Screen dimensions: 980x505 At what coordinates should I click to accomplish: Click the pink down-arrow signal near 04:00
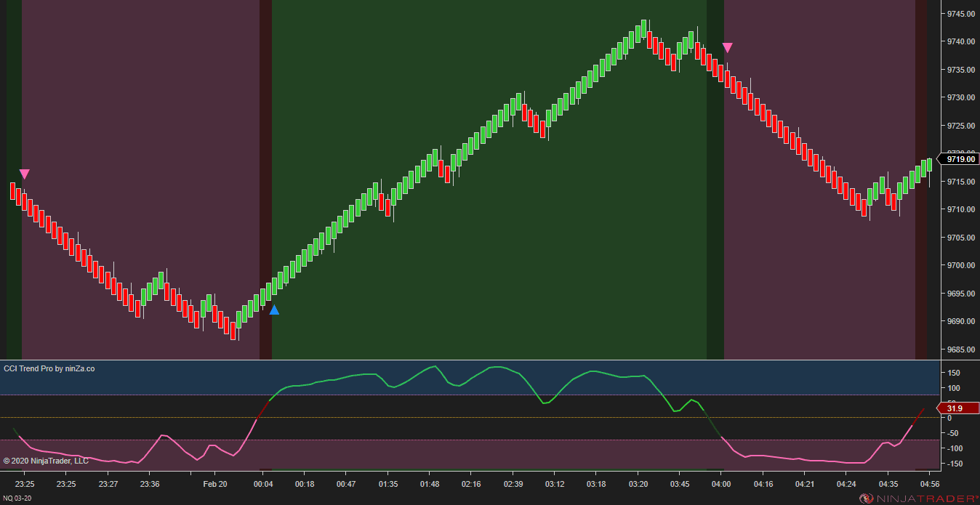point(728,48)
